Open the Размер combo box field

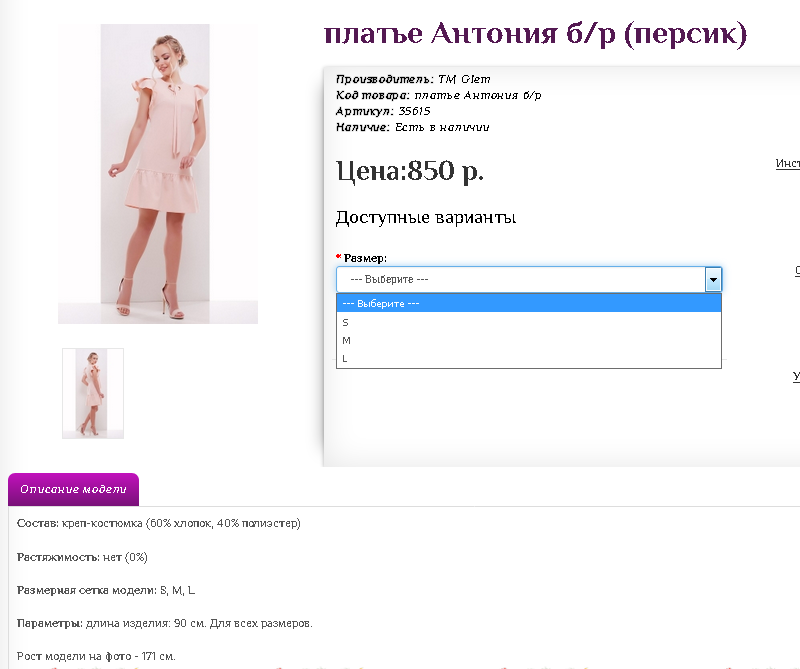(x=529, y=279)
